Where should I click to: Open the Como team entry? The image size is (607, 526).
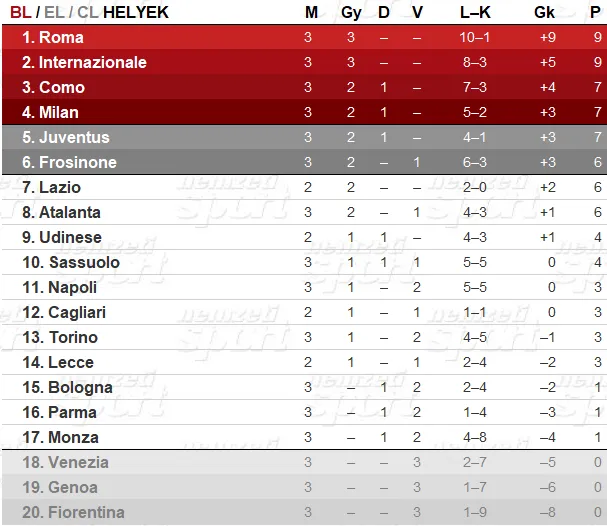62,87
